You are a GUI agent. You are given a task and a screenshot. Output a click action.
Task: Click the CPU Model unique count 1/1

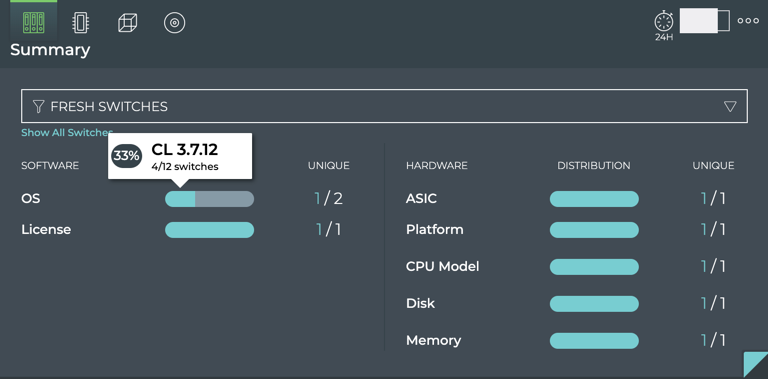[713, 267]
